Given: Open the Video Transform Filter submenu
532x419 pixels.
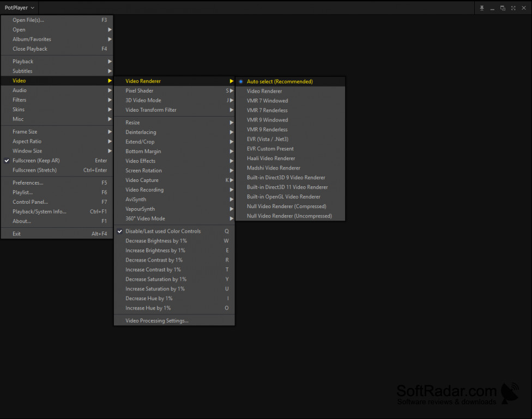Looking at the screenshot, I should 174,110.
